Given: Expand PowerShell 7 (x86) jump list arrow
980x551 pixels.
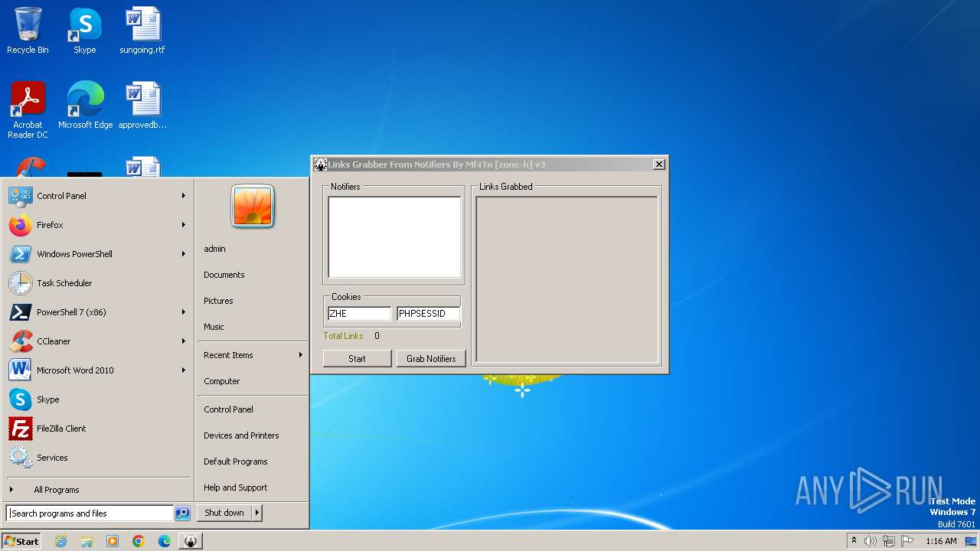Looking at the screenshot, I should [184, 312].
